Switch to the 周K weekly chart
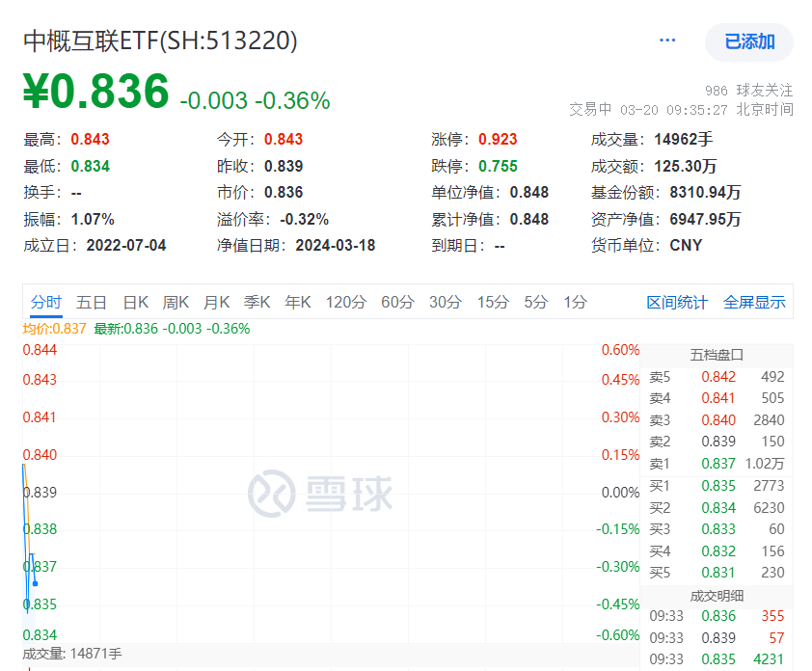 click(176, 302)
